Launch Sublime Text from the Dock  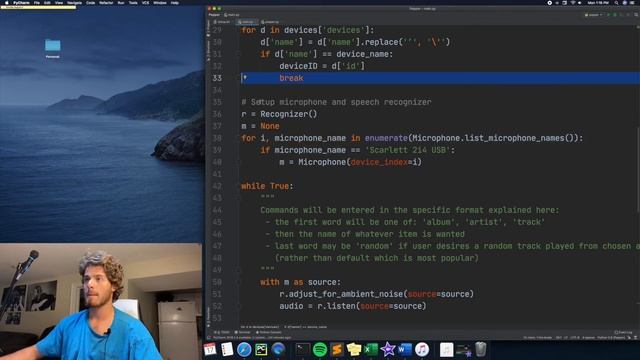(337, 350)
